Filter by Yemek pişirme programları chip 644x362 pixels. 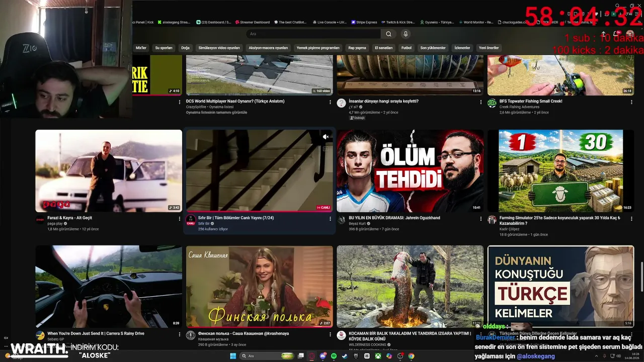318,48
